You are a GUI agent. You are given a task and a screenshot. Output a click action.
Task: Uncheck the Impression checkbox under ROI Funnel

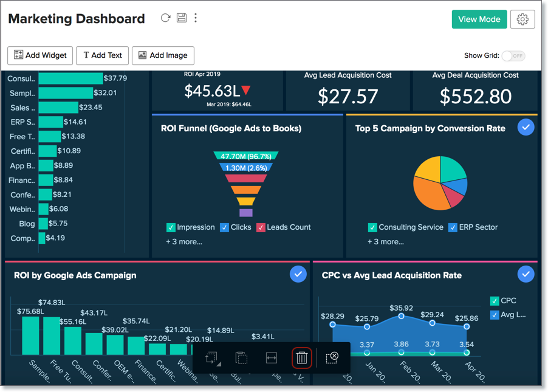[x=171, y=227]
